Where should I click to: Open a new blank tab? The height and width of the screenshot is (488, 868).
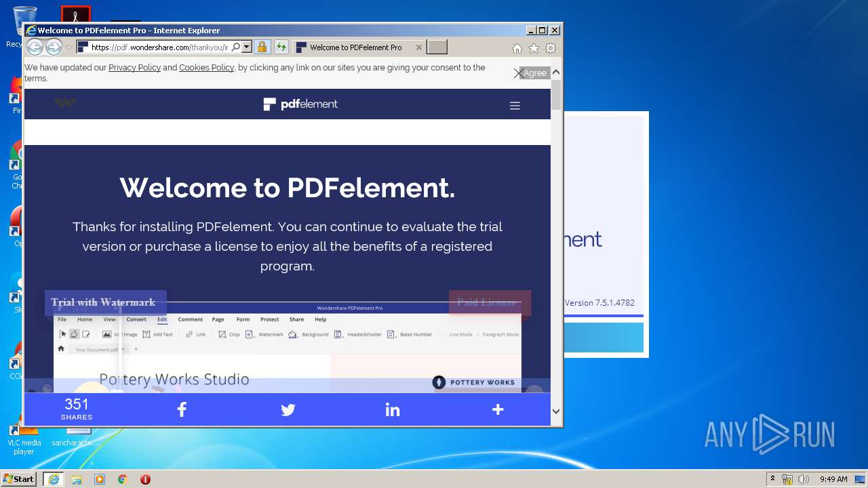point(437,47)
